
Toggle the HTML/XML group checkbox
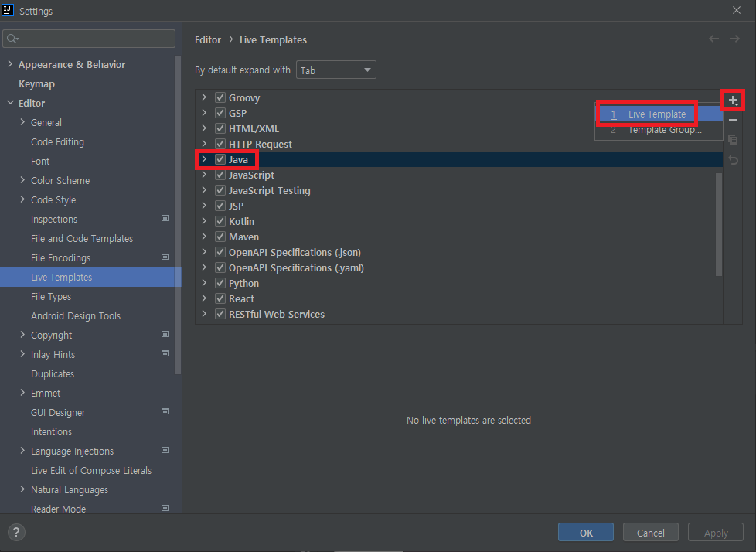pyautogui.click(x=220, y=128)
